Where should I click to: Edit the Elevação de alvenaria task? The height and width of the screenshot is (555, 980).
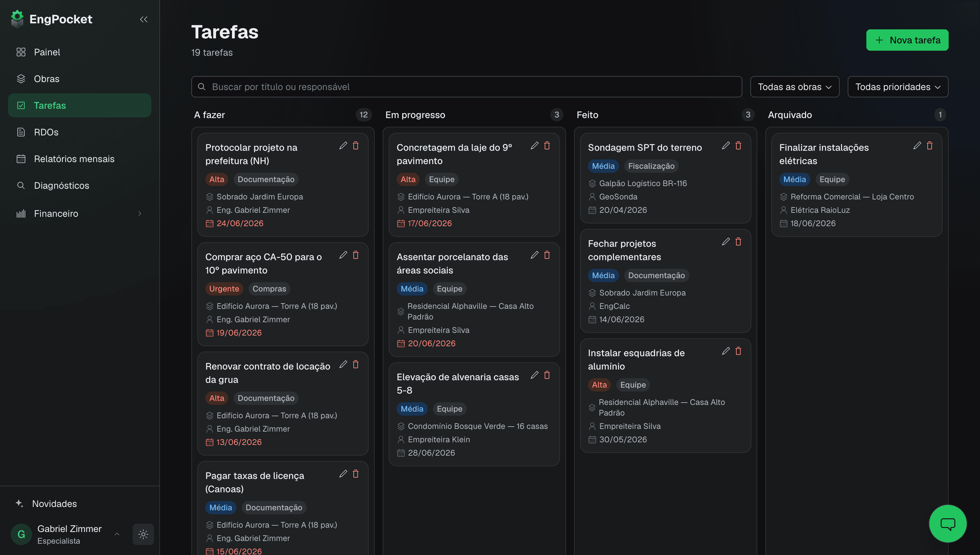point(534,375)
